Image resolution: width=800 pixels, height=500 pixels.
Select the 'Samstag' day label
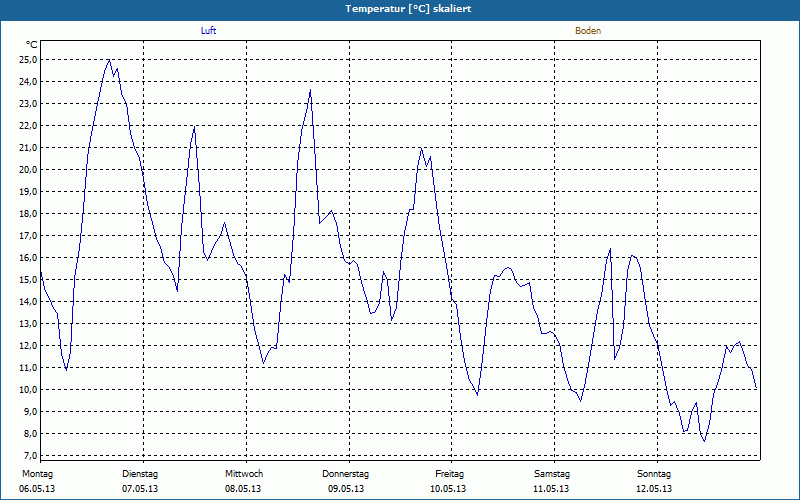pyautogui.click(x=552, y=474)
